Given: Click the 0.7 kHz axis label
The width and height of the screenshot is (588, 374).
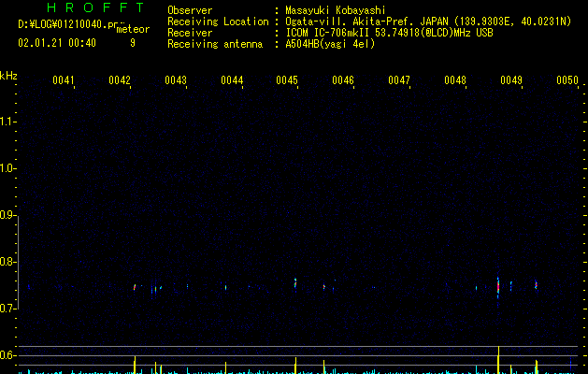Looking at the screenshot, I should tap(7, 309).
